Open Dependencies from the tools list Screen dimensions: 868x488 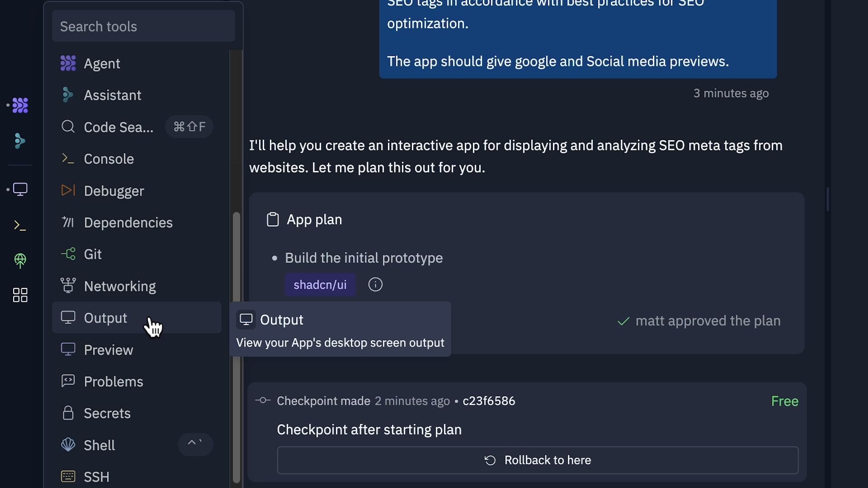tap(128, 222)
